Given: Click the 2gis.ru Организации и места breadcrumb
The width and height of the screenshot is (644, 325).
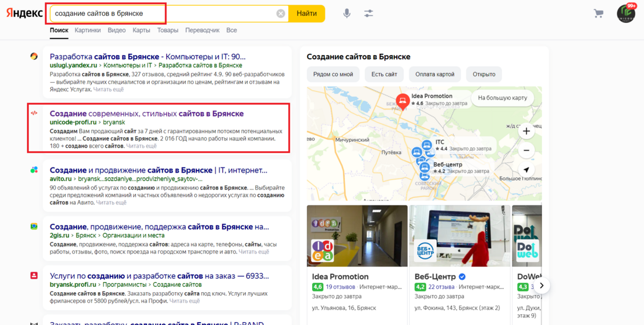Looking at the screenshot, I should click(133, 235).
